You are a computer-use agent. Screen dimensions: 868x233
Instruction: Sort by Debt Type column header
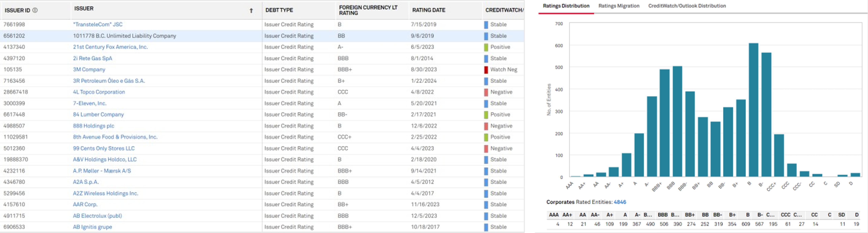click(279, 10)
